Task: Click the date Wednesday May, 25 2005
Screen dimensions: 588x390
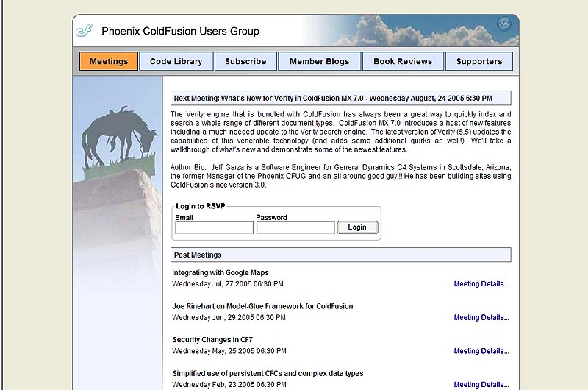Action: click(x=229, y=351)
